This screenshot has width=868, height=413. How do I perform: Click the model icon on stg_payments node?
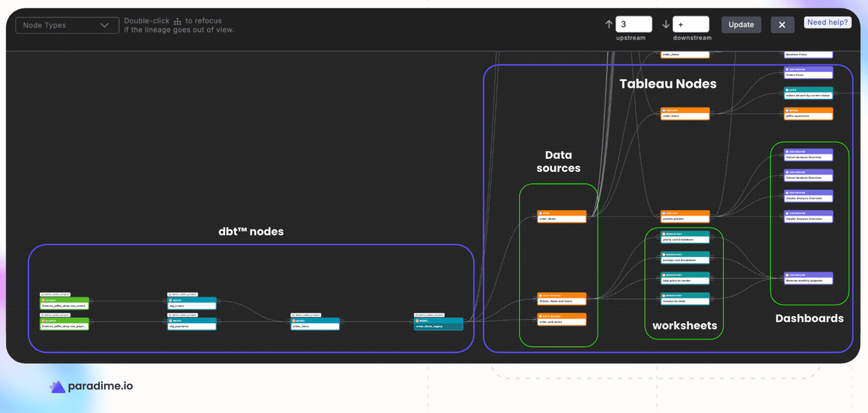[x=170, y=321]
